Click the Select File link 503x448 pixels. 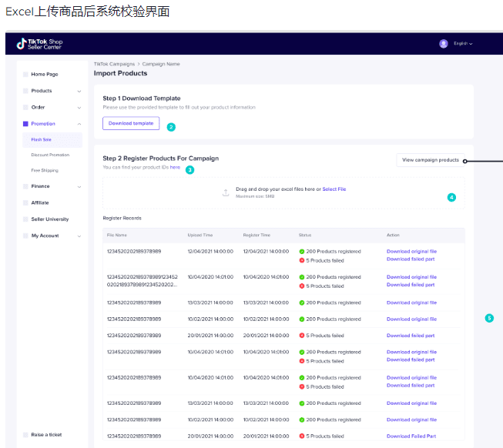coord(334,189)
